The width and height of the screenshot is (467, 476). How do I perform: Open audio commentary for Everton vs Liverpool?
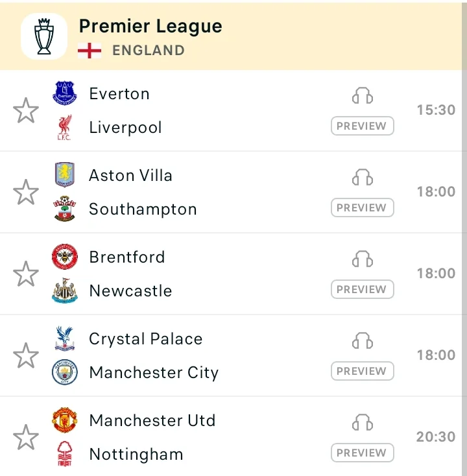coord(362,95)
